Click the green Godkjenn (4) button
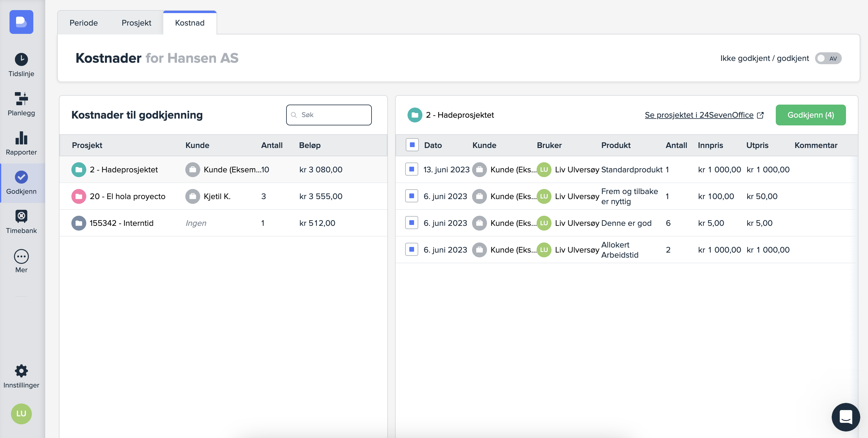Screen dimensions: 868x438 pos(810,115)
